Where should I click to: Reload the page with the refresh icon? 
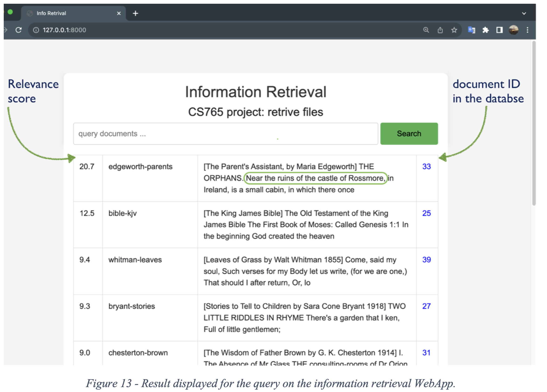[19, 30]
